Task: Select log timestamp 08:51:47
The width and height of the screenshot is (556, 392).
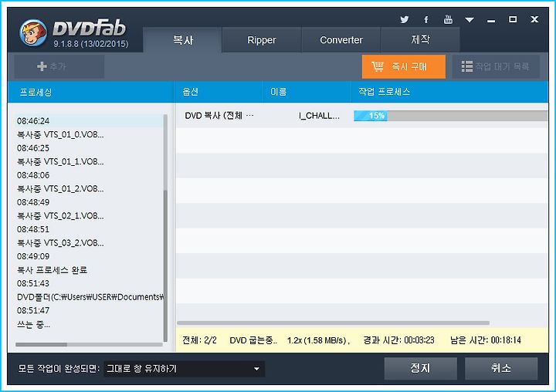Action: (x=33, y=310)
